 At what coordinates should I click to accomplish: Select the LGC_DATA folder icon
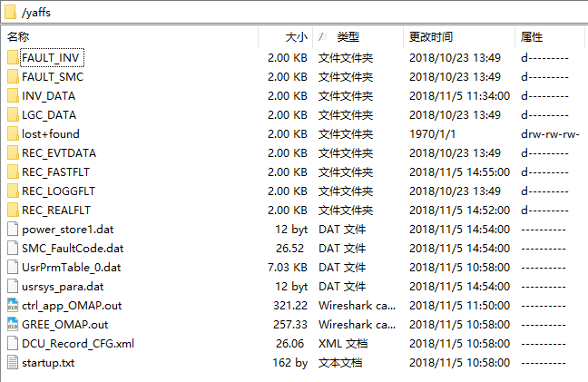tap(13, 115)
